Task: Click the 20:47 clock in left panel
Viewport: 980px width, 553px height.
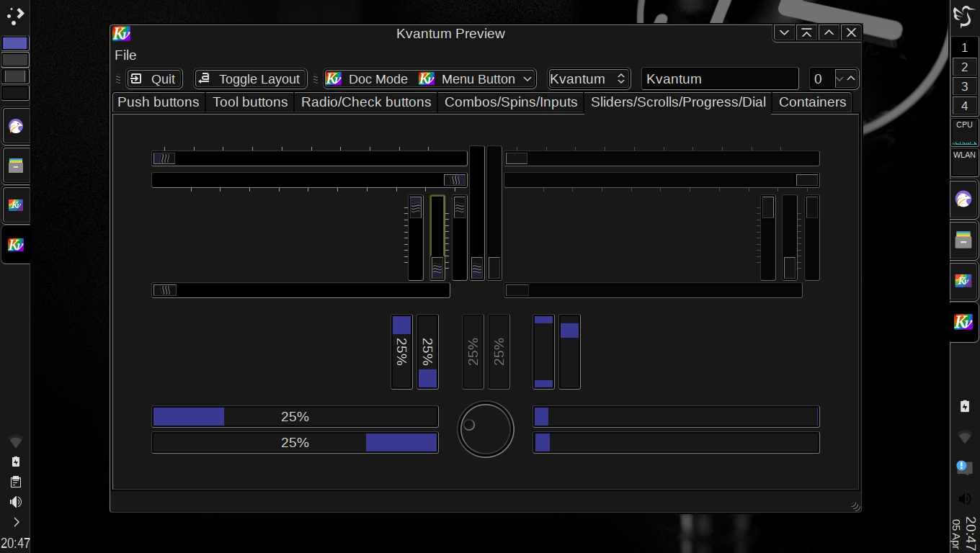Action: 15,544
